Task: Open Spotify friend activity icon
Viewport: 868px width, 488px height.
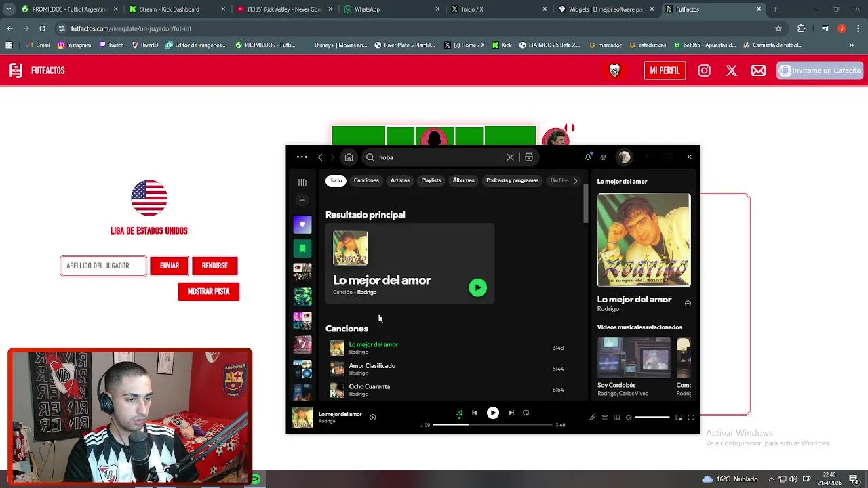Action: (x=604, y=157)
